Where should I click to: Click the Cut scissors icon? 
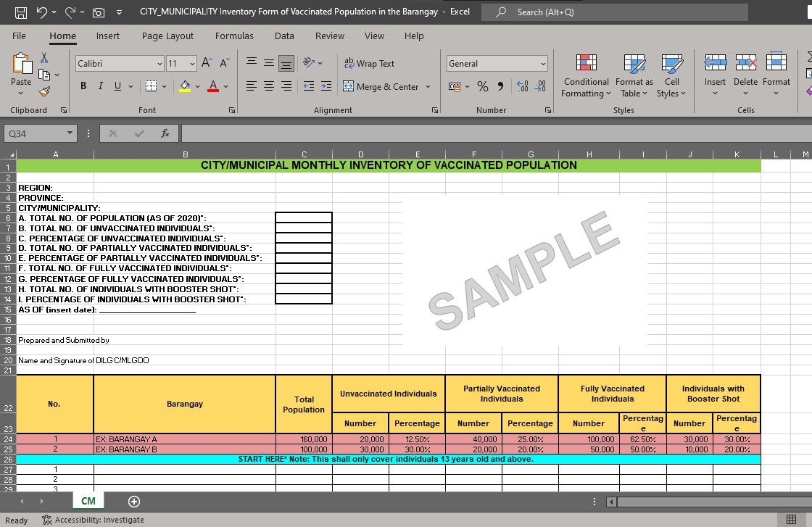pyautogui.click(x=44, y=58)
